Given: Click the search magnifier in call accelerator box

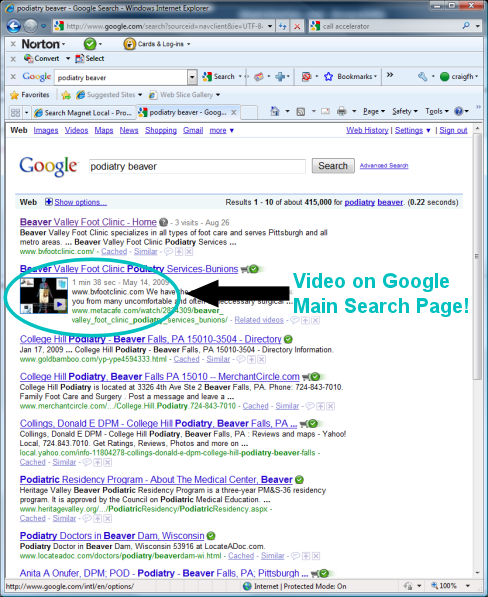Looking at the screenshot, I should 466,26.
